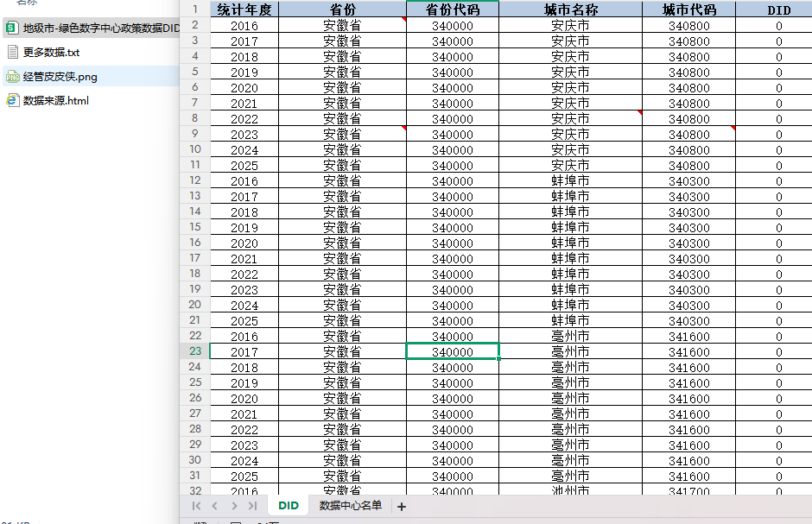The image size is (812, 524).
Task: Click the green spreadsheet file icon
Action: (x=12, y=28)
